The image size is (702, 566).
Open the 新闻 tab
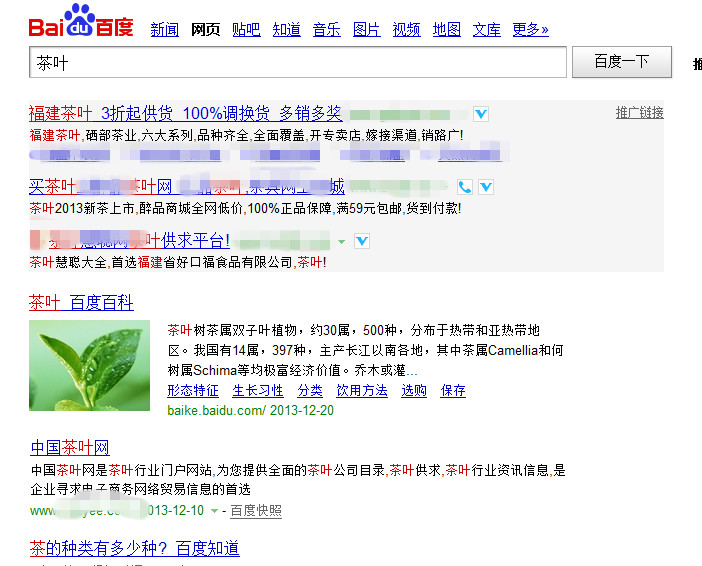coord(164,30)
